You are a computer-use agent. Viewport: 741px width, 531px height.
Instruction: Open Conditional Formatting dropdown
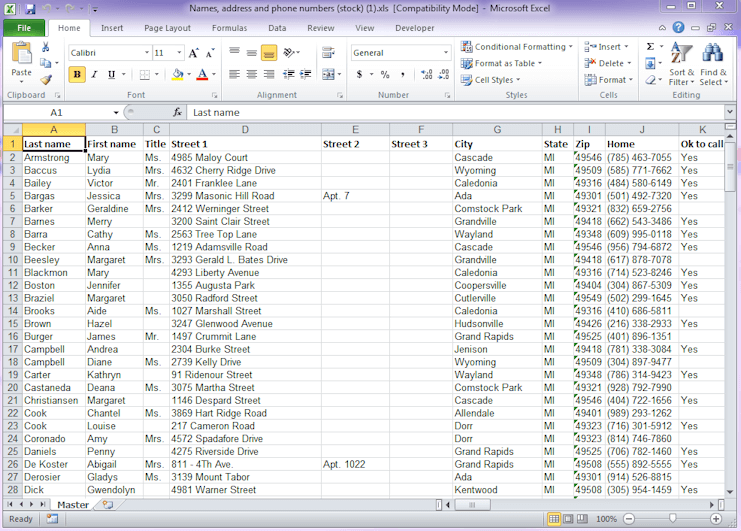517,47
